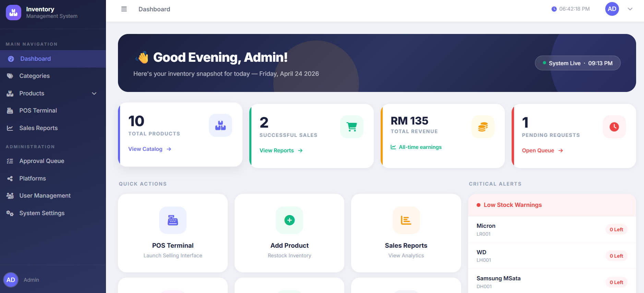Click the Successful Sales cart icon
The image size is (644, 293).
click(x=352, y=127)
